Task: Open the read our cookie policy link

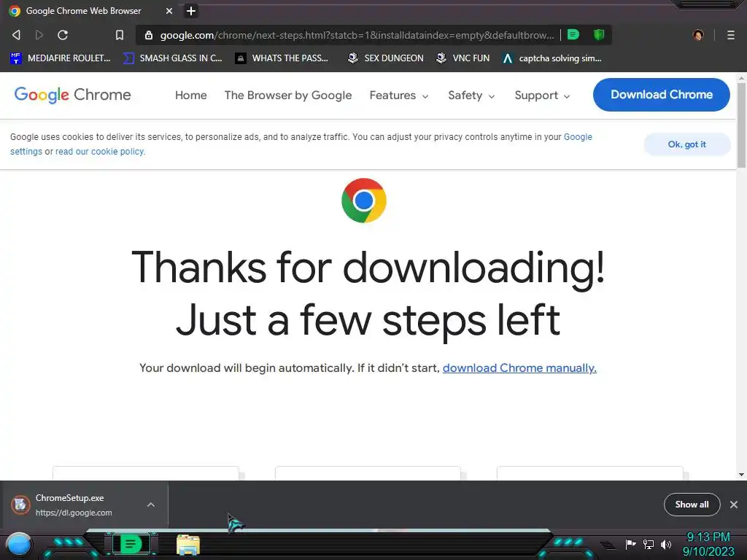Action: [x=100, y=152]
